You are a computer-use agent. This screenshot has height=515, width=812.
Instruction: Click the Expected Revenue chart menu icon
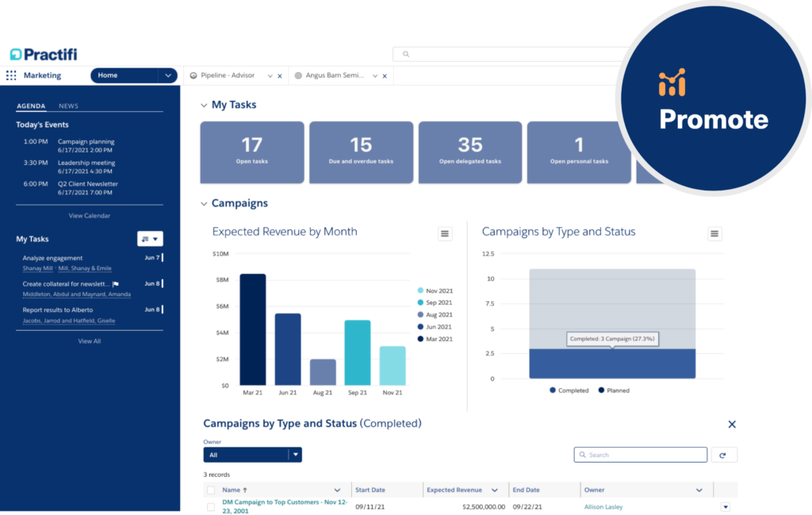[445, 233]
